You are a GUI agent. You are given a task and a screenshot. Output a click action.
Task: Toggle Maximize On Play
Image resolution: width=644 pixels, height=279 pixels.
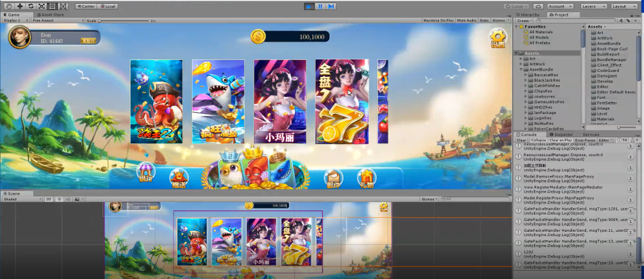click(x=439, y=20)
